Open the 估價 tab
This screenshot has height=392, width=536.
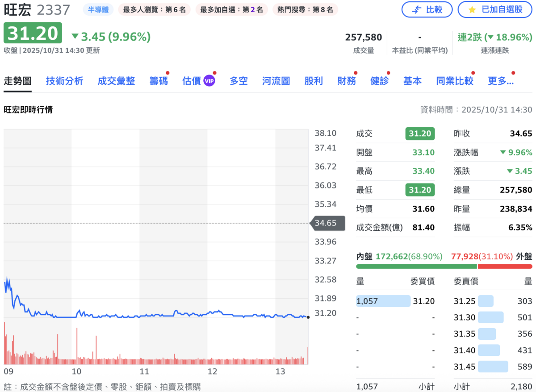pyautogui.click(x=191, y=81)
